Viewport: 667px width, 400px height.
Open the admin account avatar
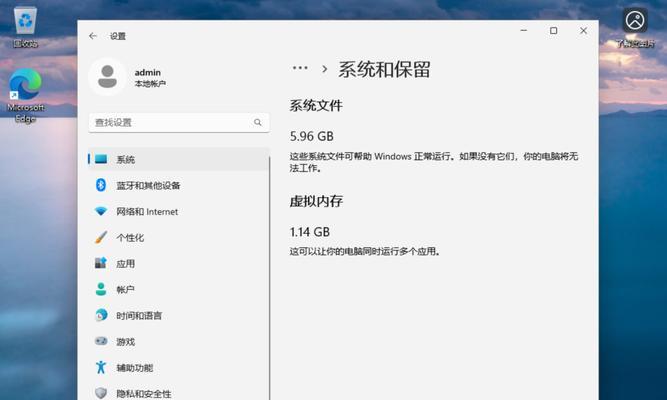tap(107, 77)
